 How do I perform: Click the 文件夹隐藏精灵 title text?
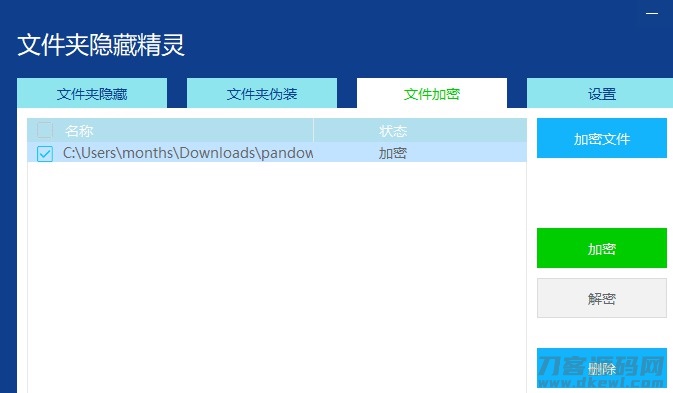(x=101, y=45)
